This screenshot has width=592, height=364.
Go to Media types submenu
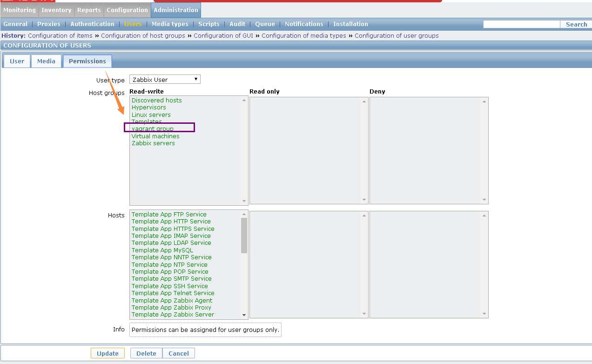click(x=170, y=24)
